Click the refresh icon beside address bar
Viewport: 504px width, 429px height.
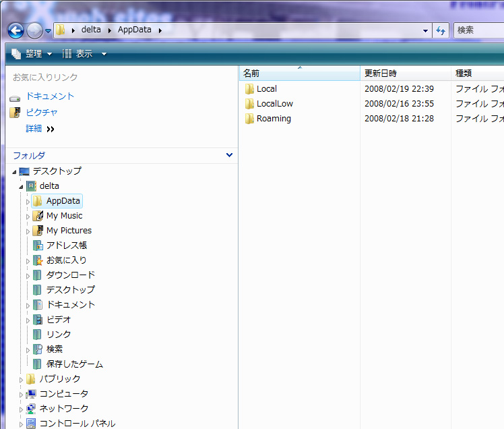click(x=441, y=30)
